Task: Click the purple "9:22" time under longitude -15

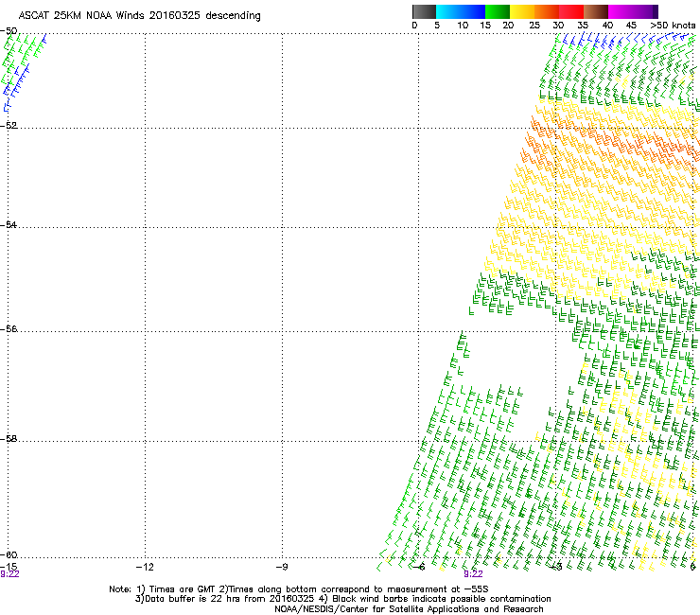Action: pyautogui.click(x=9, y=574)
